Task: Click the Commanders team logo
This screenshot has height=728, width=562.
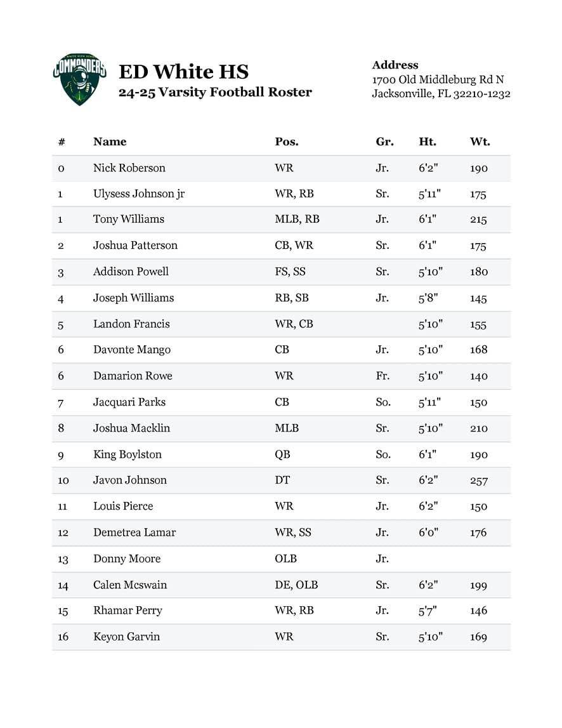Action: click(79, 79)
